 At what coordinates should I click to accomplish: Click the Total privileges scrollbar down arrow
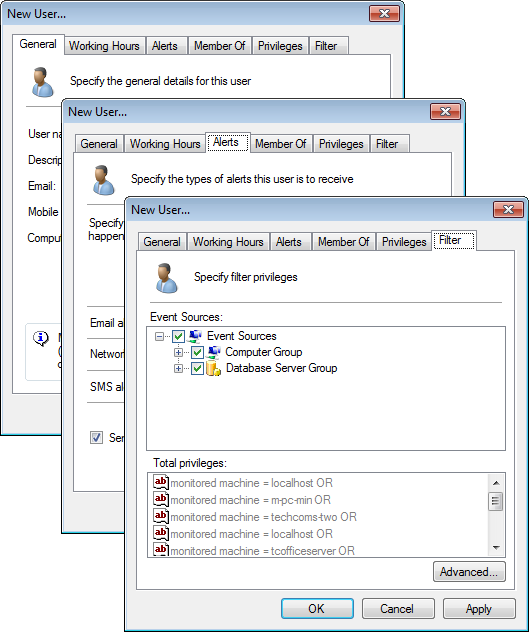point(496,547)
